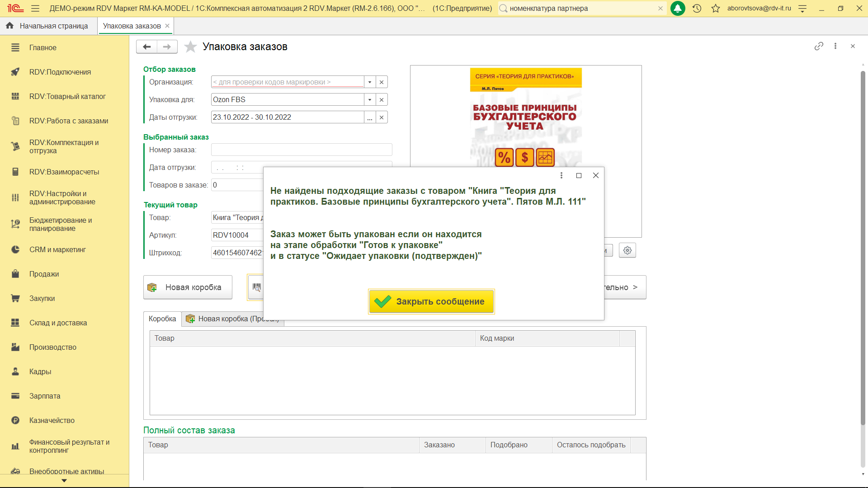
Task: Open settings gear near product image
Action: 627,250
